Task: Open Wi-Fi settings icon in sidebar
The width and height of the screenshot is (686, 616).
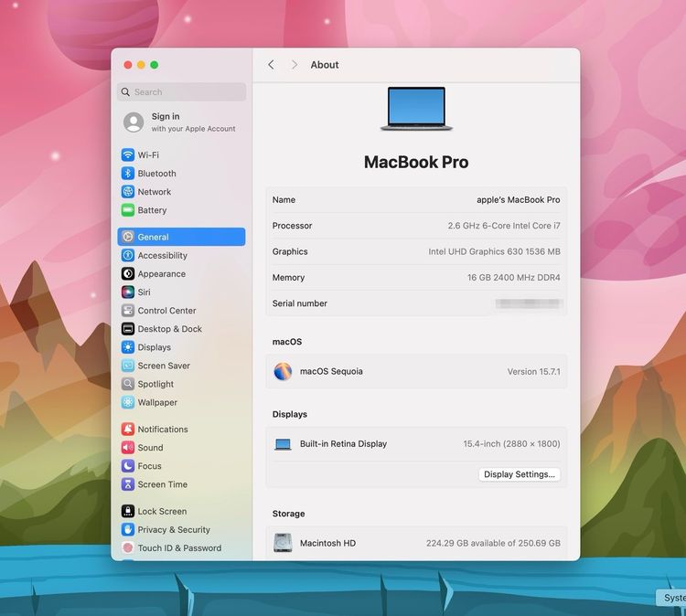Action: pos(128,154)
